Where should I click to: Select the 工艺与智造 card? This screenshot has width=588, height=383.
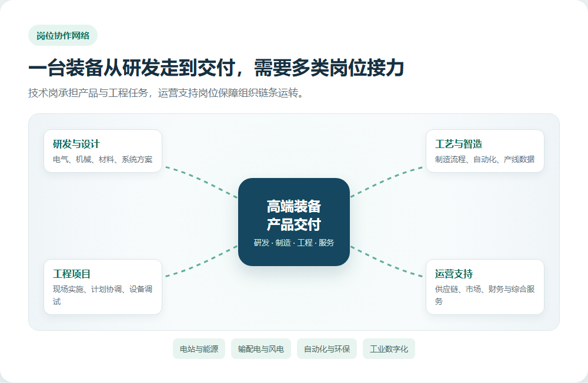click(485, 151)
